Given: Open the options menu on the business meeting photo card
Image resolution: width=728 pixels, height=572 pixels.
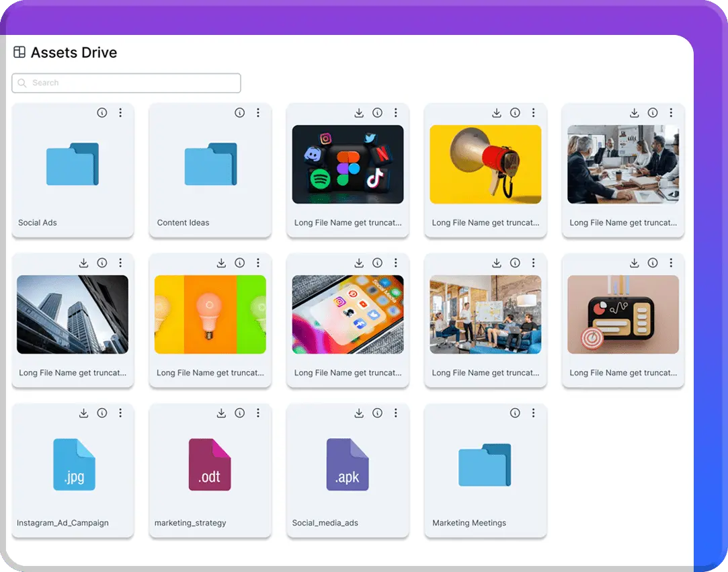Looking at the screenshot, I should click(x=671, y=113).
